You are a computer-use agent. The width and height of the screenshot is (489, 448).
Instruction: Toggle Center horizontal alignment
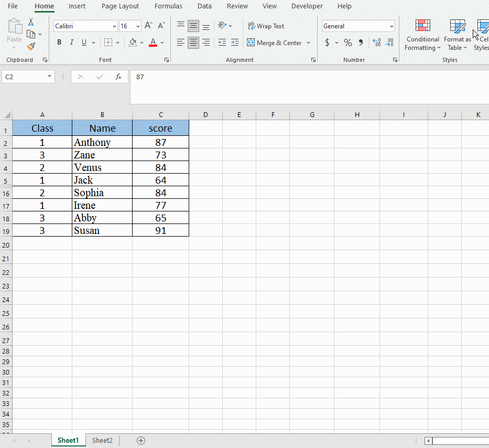[x=193, y=42]
